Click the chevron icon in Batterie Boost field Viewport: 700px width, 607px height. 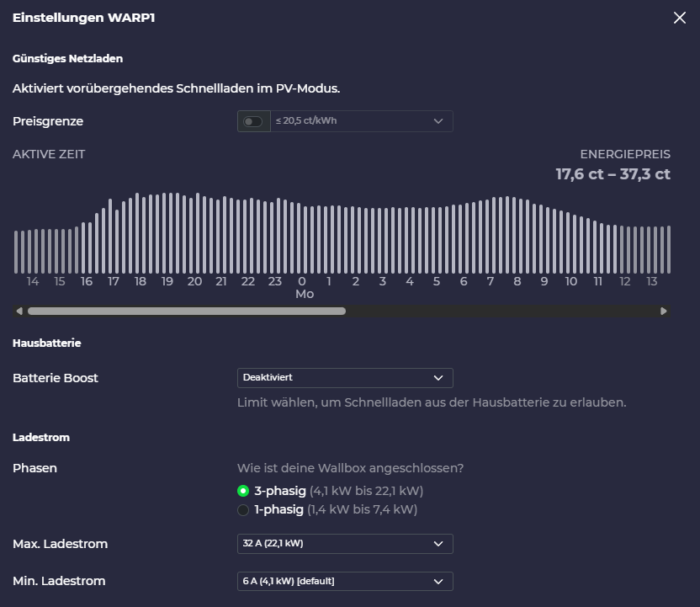click(437, 378)
